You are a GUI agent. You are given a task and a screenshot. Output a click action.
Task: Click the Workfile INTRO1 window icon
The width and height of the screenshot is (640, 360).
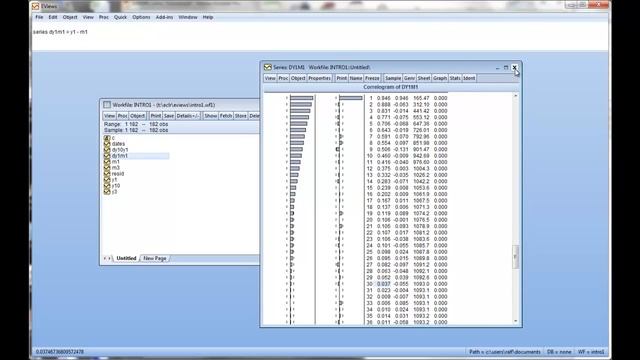tap(107, 105)
